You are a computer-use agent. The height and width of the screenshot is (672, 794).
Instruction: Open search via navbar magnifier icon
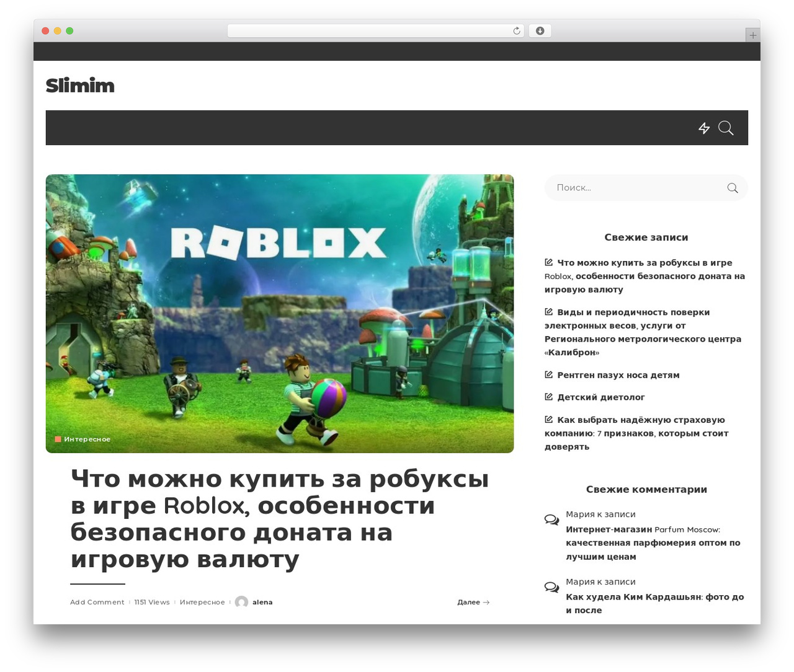tap(726, 128)
